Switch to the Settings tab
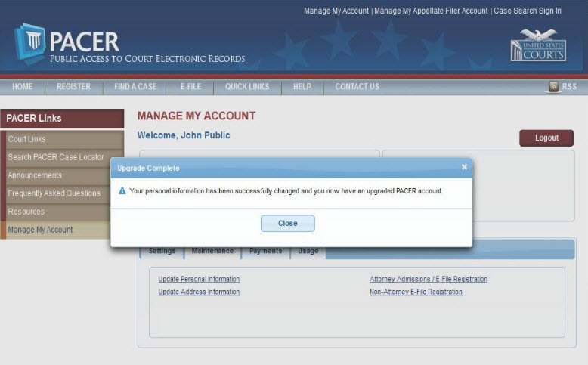Image resolution: width=588 pixels, height=365 pixels. (x=162, y=251)
